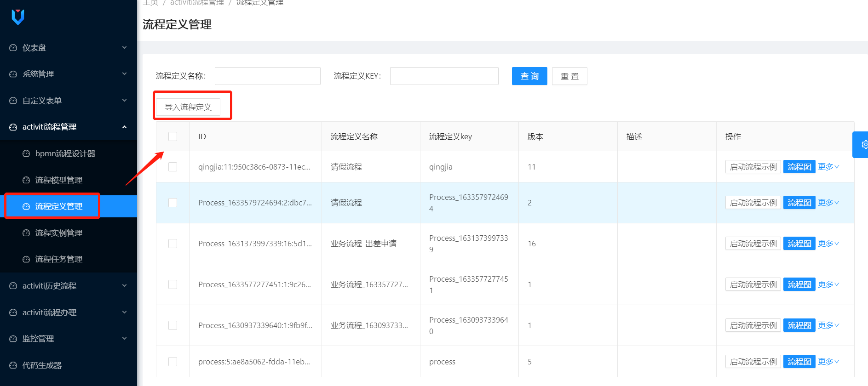The image size is (868, 386).
Task: Click 流程图 for 业务流程_出差申请 row
Action: (x=799, y=244)
